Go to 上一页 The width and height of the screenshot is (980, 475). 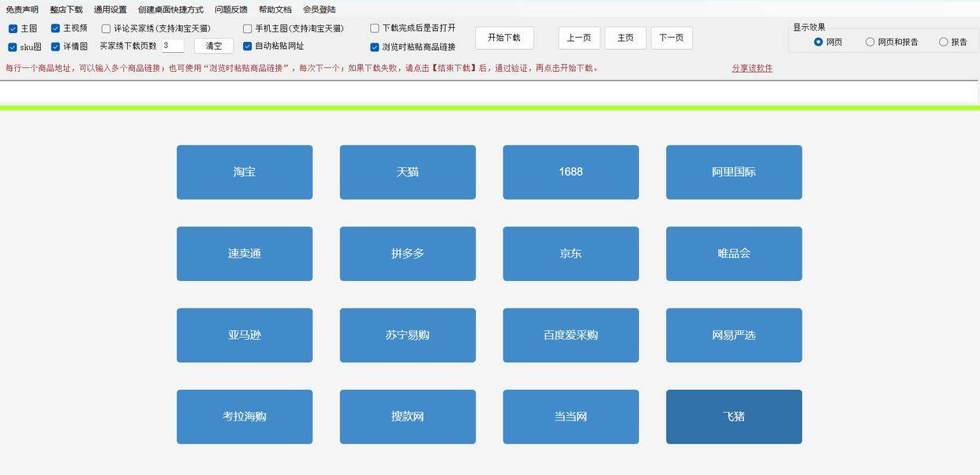(x=579, y=38)
